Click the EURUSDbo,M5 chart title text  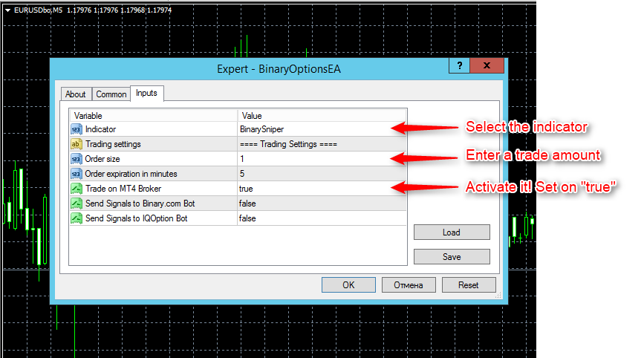click(x=38, y=10)
